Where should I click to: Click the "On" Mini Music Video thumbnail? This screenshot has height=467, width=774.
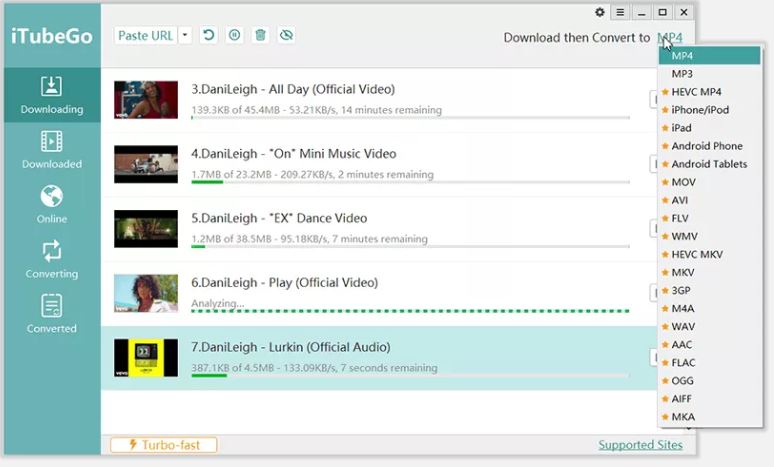tap(146, 164)
